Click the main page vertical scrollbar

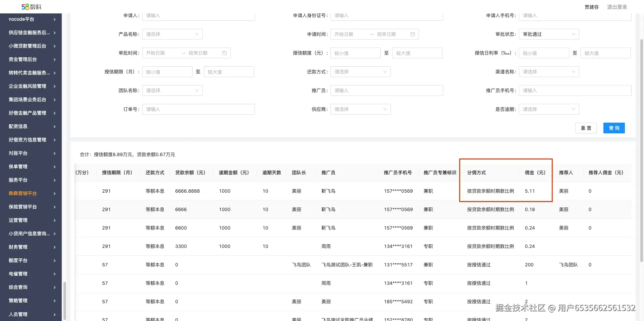pyautogui.click(x=642, y=151)
